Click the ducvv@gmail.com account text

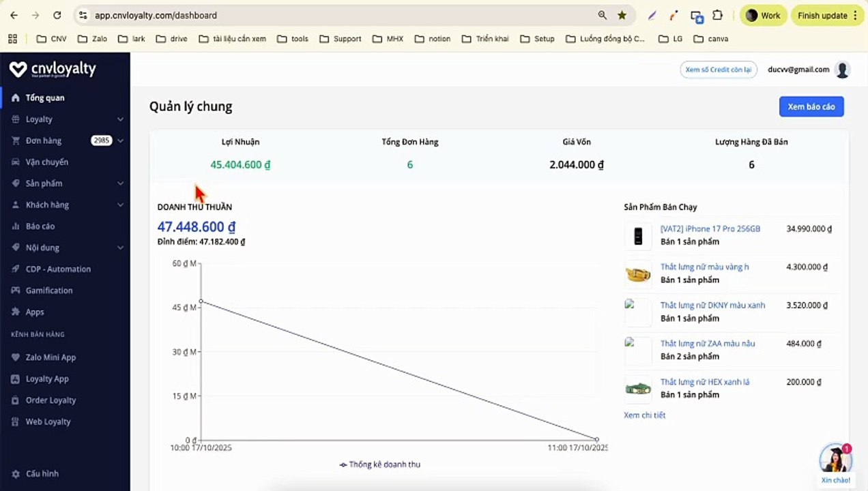[798, 70]
